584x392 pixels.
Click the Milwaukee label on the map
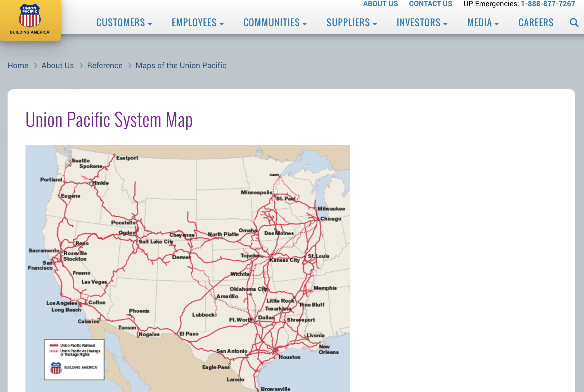[331, 209]
